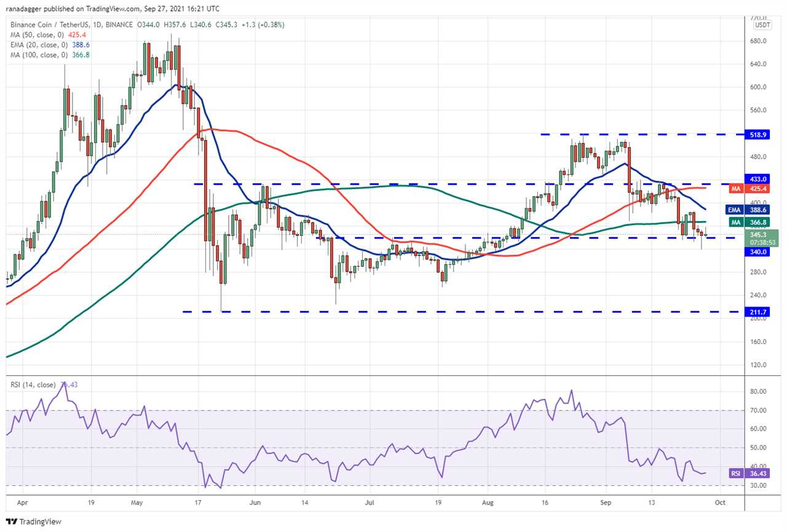Click the 'Jul' date on time axis

tap(370, 502)
